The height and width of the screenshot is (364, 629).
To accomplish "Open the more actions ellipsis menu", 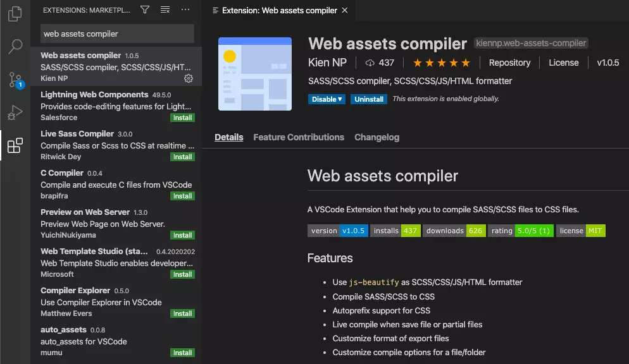I will [x=185, y=10].
